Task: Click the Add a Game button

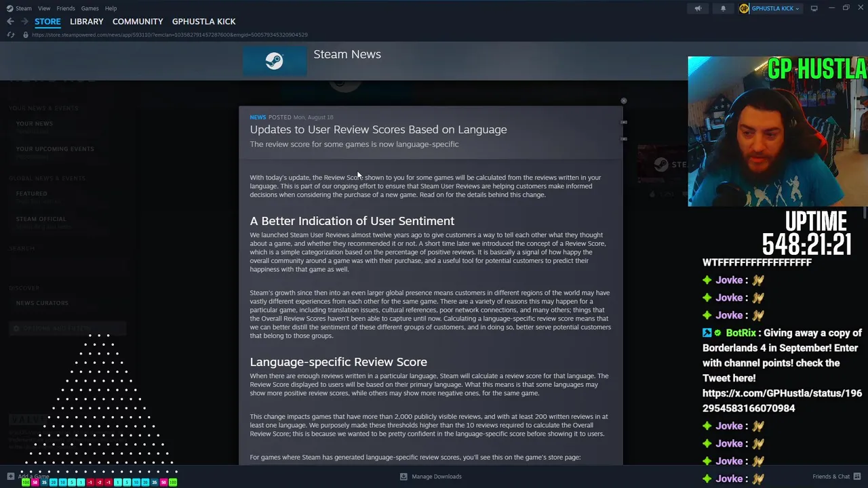Action: tap(33, 476)
